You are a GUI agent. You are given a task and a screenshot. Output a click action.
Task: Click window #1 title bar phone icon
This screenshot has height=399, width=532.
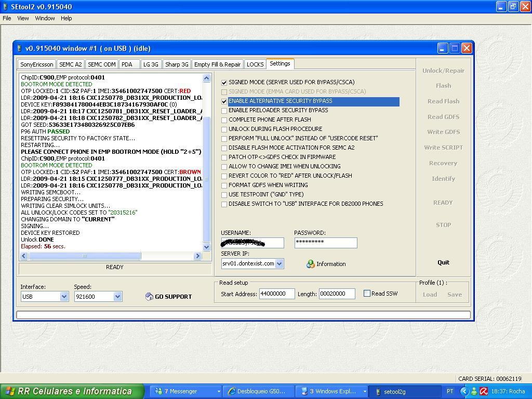coord(19,48)
